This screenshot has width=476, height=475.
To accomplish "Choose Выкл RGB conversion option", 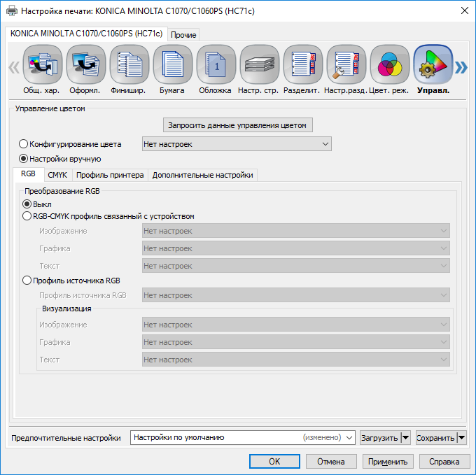I will [x=27, y=204].
